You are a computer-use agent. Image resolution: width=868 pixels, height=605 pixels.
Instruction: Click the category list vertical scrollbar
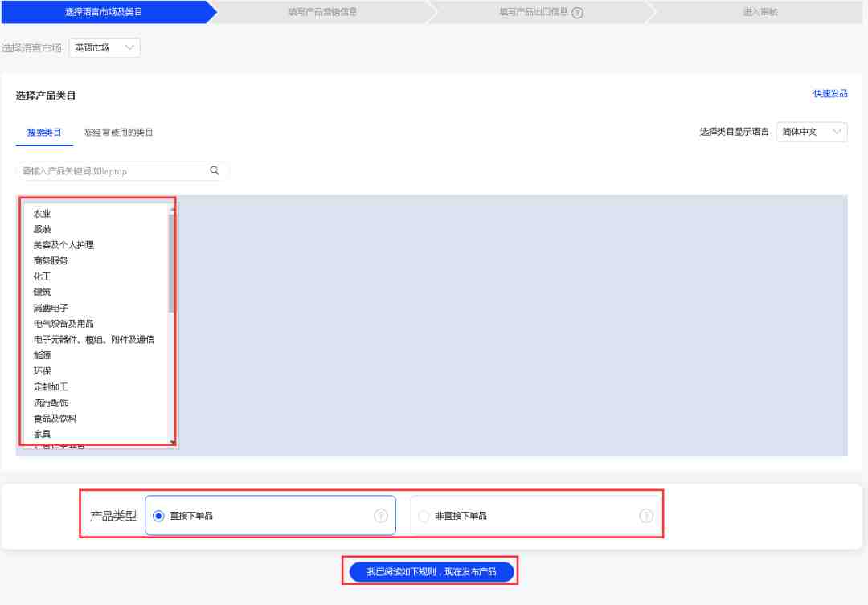(x=172, y=263)
